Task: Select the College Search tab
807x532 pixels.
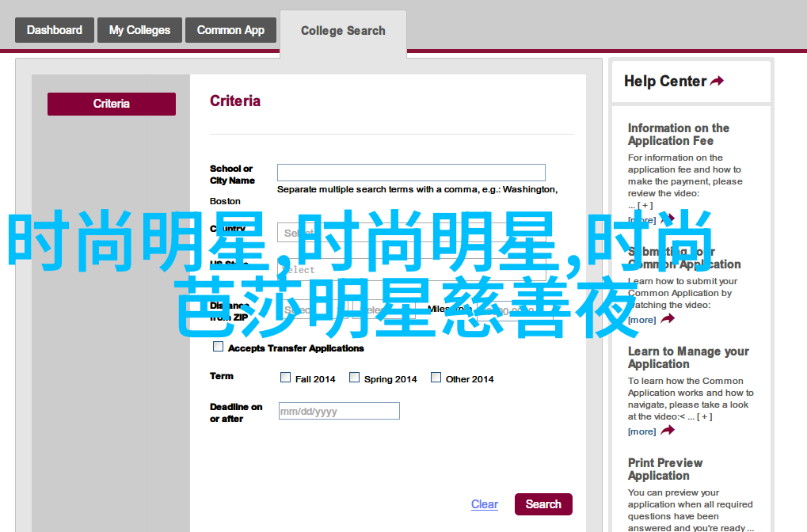Action: pyautogui.click(x=343, y=31)
